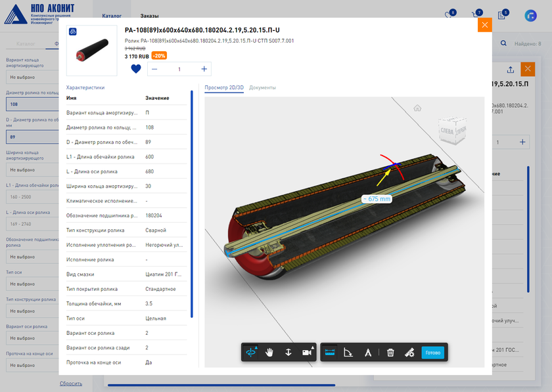Open the camera view options dropdown
The width and height of the screenshot is (552, 392).
click(307, 353)
